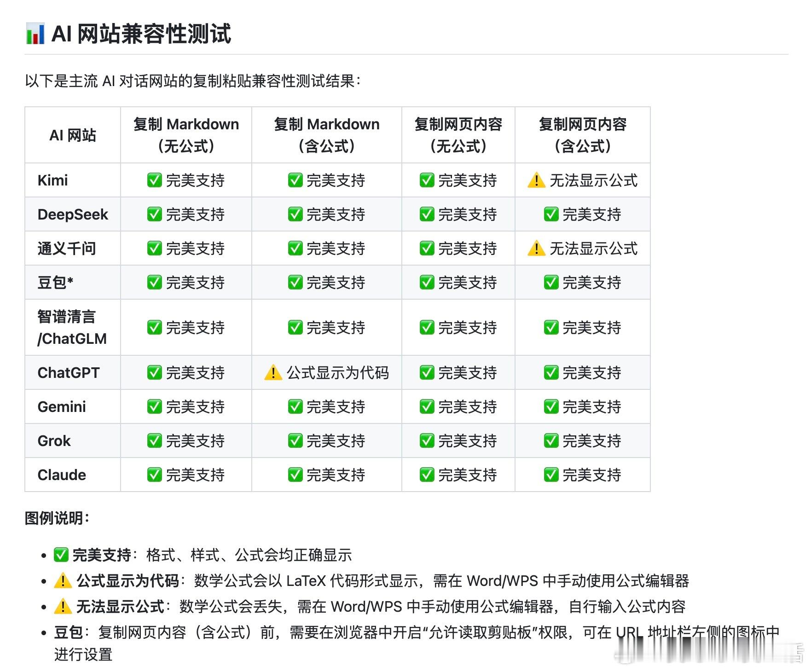Click the bold legend term "无法显示公式"
The image size is (811, 672).
(x=120, y=606)
